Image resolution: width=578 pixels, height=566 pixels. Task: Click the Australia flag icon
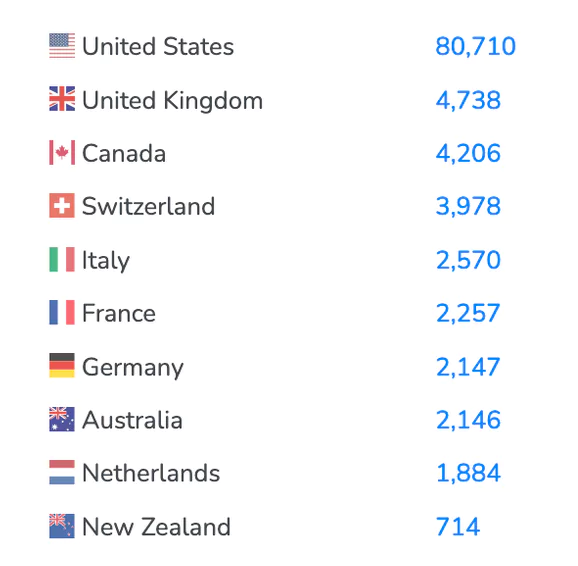(62, 419)
